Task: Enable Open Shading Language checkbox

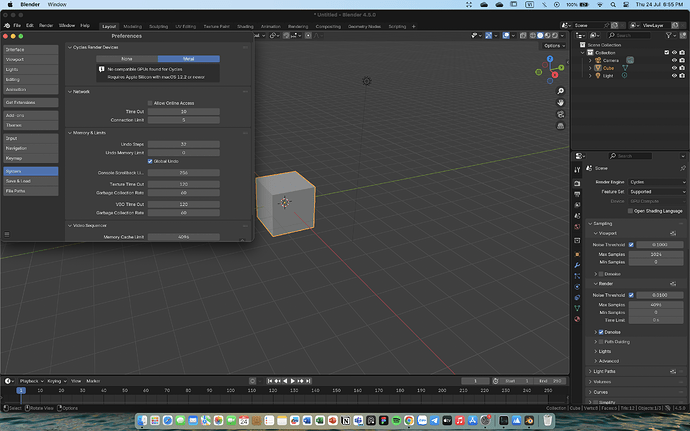Action: [630, 211]
